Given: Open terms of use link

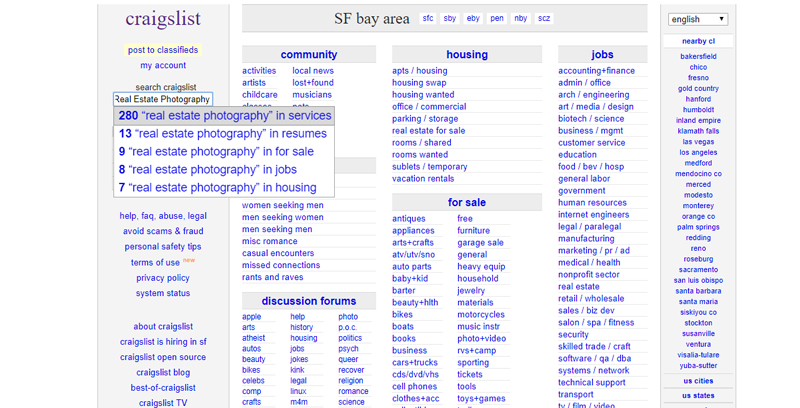Looking at the screenshot, I should pos(155,263).
